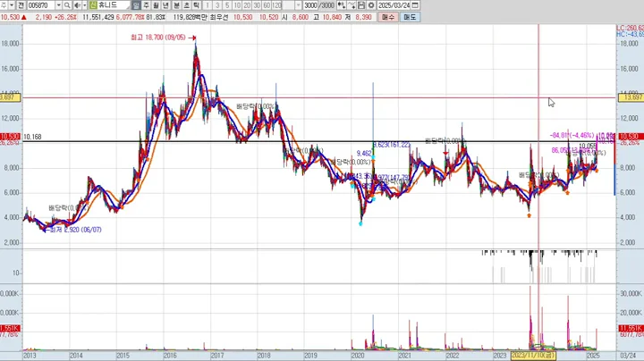The height and width of the screenshot is (361, 644).
Task: Click the 10,168 horizontal line label
Action: pos(32,137)
